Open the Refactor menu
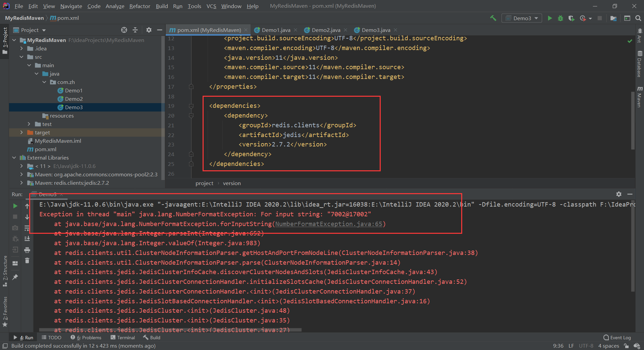Viewport: 644px width, 350px height. (x=140, y=6)
